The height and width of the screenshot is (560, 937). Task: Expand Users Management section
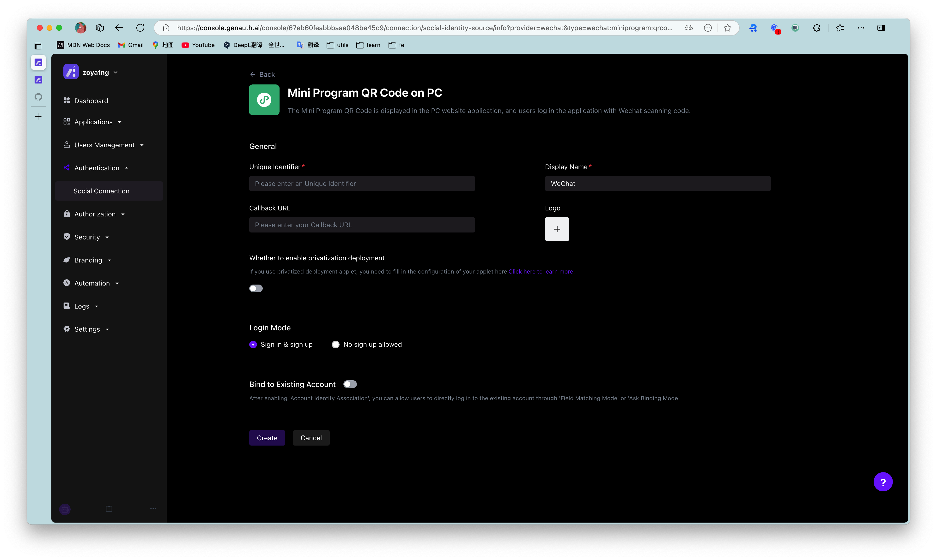[104, 145]
